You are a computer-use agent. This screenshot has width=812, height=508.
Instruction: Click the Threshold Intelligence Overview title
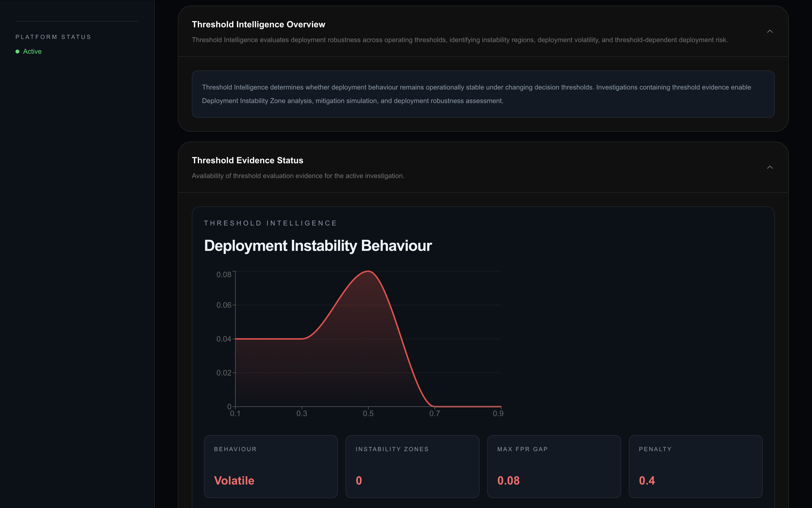point(258,24)
